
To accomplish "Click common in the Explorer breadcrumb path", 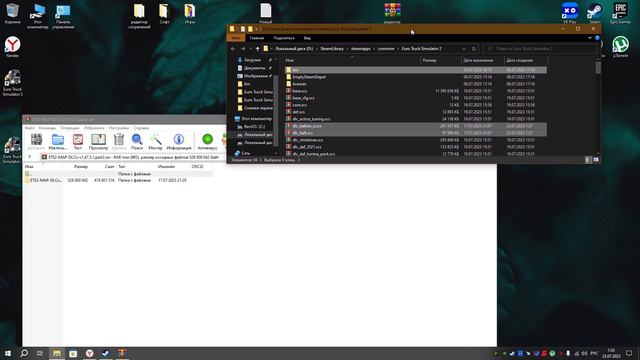I will (x=386, y=49).
